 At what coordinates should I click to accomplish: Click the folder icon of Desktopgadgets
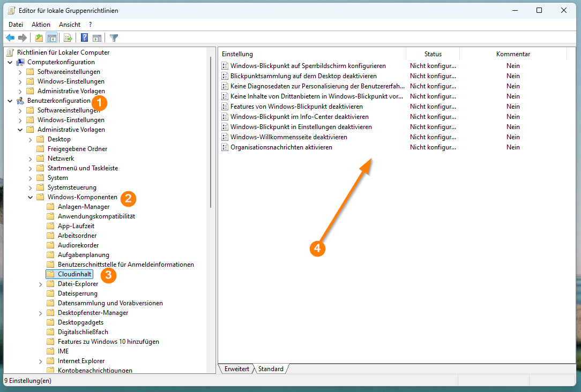pyautogui.click(x=51, y=322)
